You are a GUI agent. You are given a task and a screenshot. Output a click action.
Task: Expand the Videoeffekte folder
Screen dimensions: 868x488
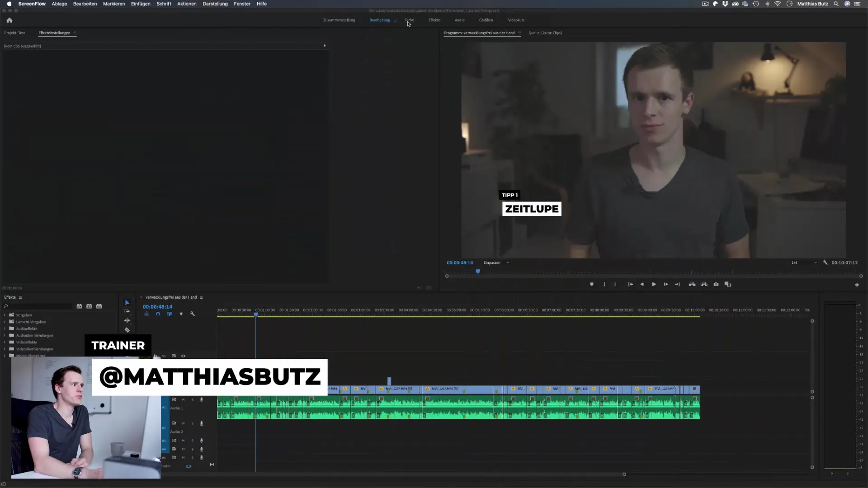(5, 343)
